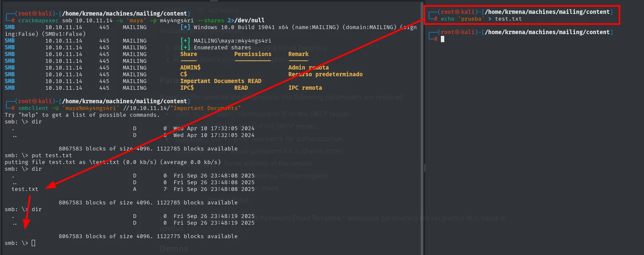The width and height of the screenshot is (644, 255).
Task: Click the 'Remark' column header
Action: point(298,54)
